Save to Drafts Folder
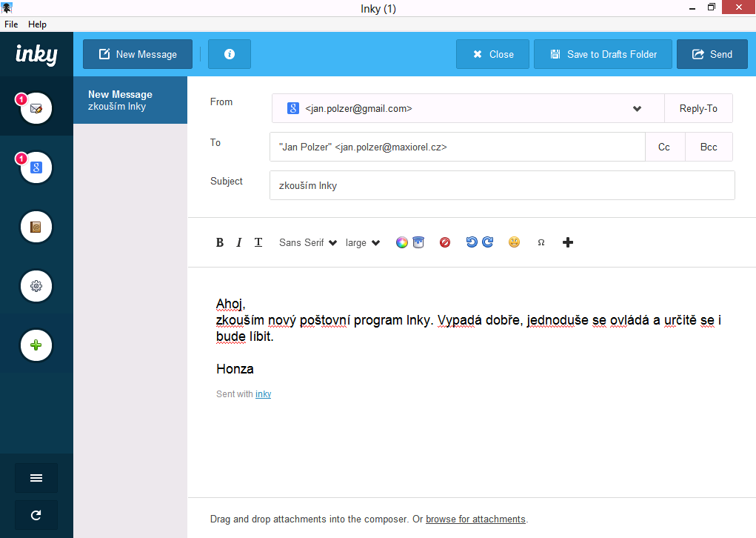 pos(603,54)
